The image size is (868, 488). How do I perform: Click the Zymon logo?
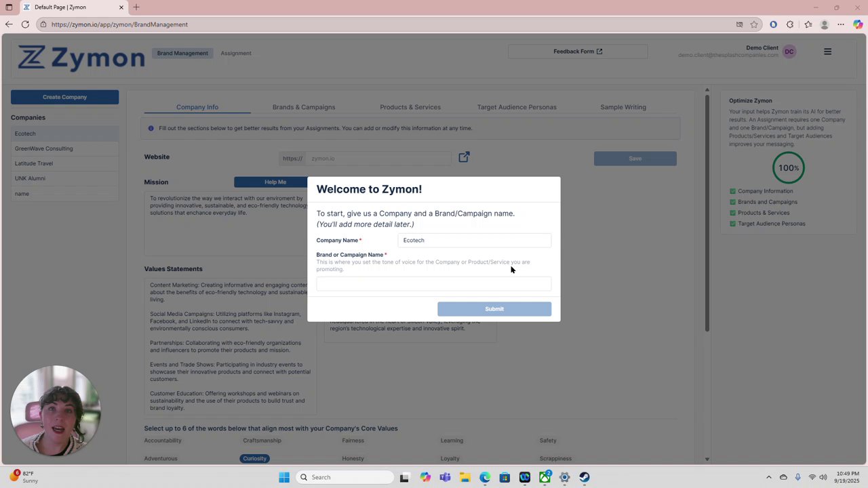[x=81, y=58]
